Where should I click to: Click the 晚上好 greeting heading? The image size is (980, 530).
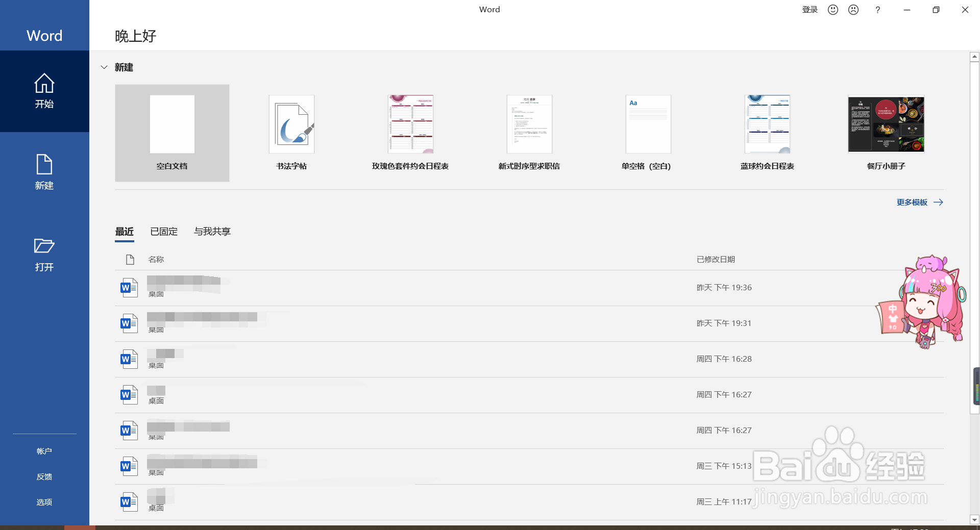[x=135, y=36]
